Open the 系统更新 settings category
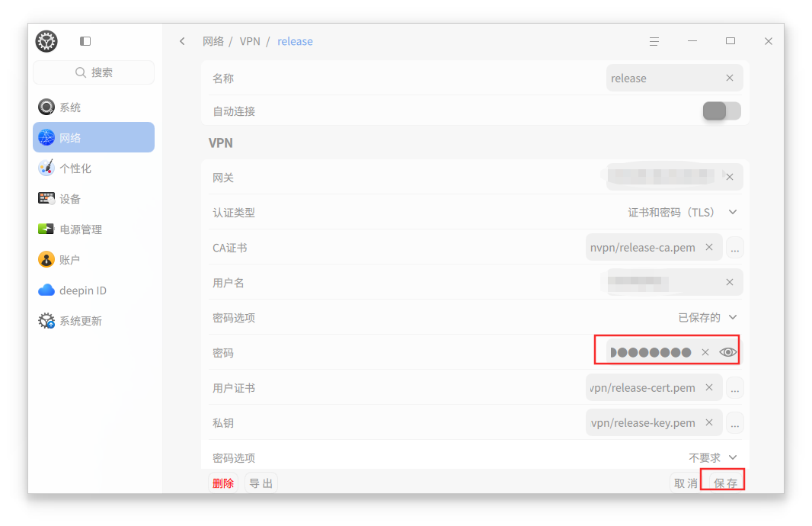The width and height of the screenshot is (812, 526). 94,321
